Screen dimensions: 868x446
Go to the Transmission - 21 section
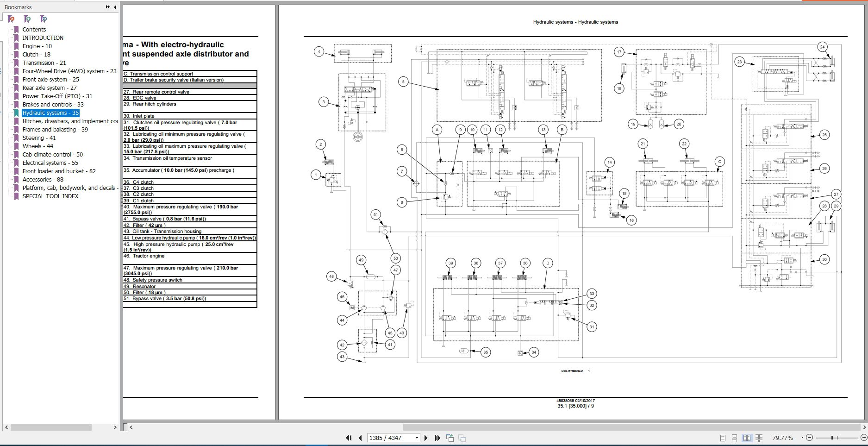44,63
